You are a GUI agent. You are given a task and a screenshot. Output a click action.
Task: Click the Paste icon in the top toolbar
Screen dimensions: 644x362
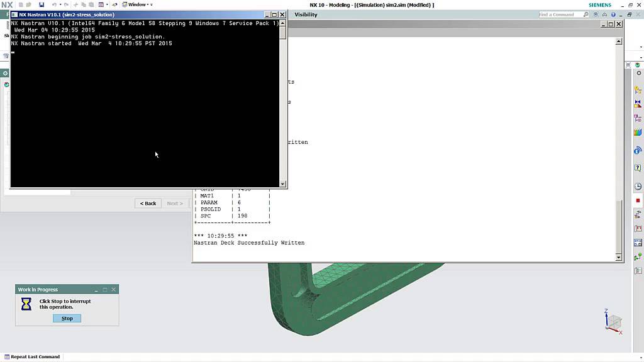coord(91,4)
